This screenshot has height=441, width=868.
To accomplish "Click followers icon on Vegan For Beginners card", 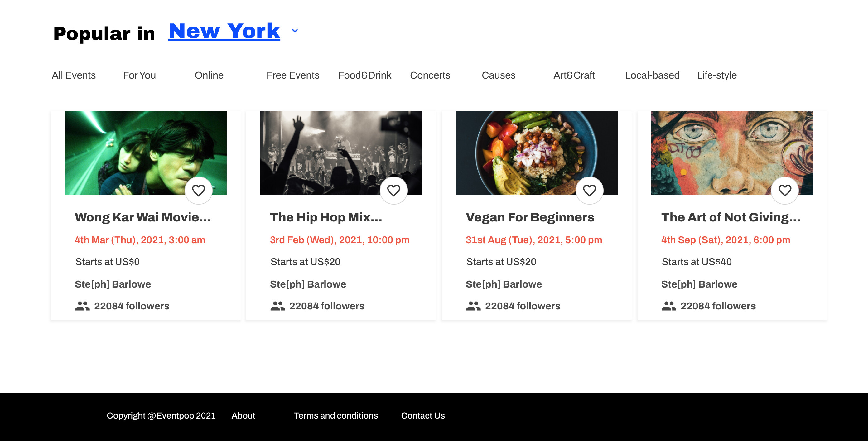I will pos(473,306).
